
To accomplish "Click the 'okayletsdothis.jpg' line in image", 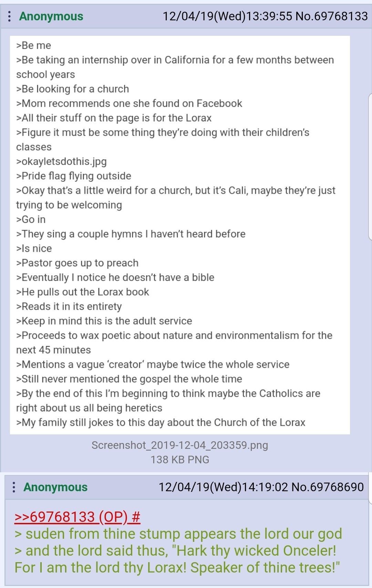I will tap(61, 162).
